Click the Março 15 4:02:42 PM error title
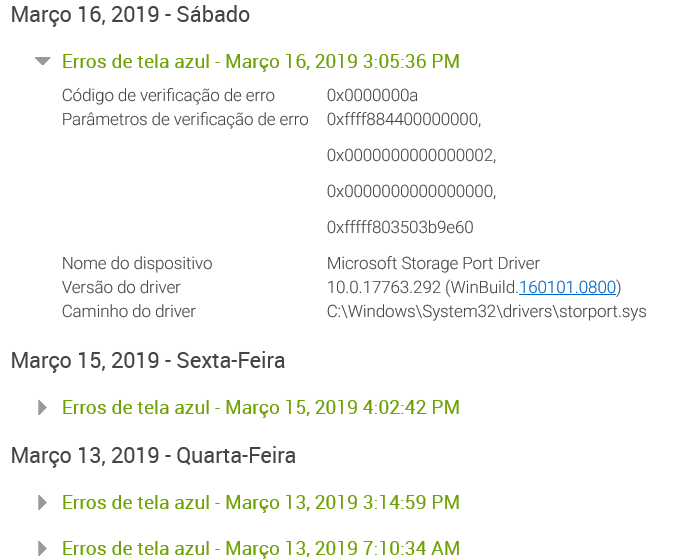Image resolution: width=690 pixels, height=560 pixels. point(261,408)
